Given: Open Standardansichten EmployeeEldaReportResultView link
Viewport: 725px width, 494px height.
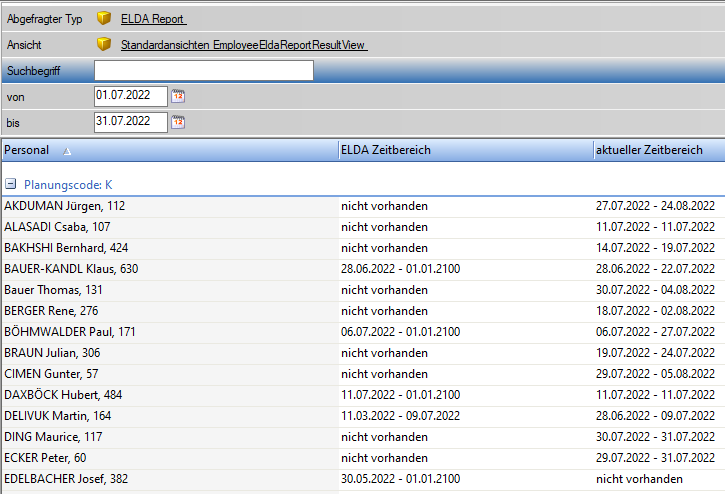Looking at the screenshot, I should (242, 45).
